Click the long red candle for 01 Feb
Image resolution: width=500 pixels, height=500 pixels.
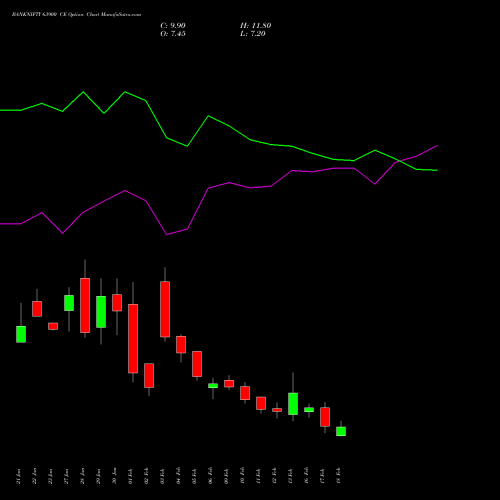(133, 338)
